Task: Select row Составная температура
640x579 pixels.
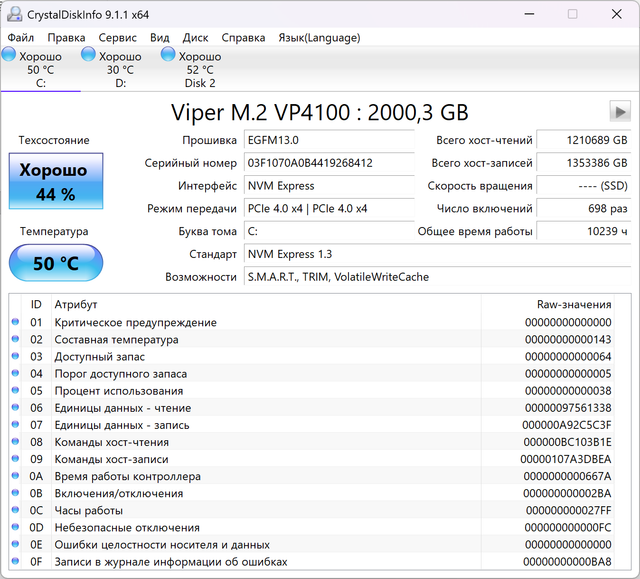Action: (x=311, y=339)
